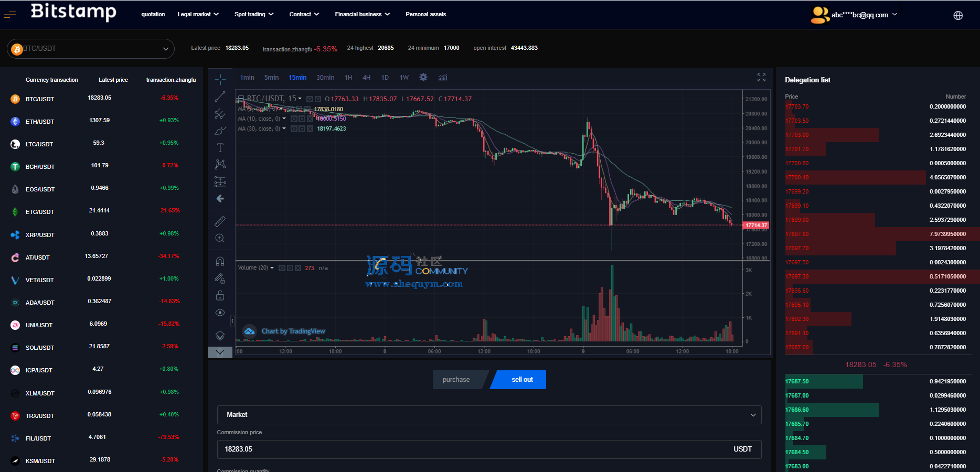Image resolution: width=980 pixels, height=472 pixels.
Task: Click the back arrow icon in chart toolbar
Action: [220, 199]
